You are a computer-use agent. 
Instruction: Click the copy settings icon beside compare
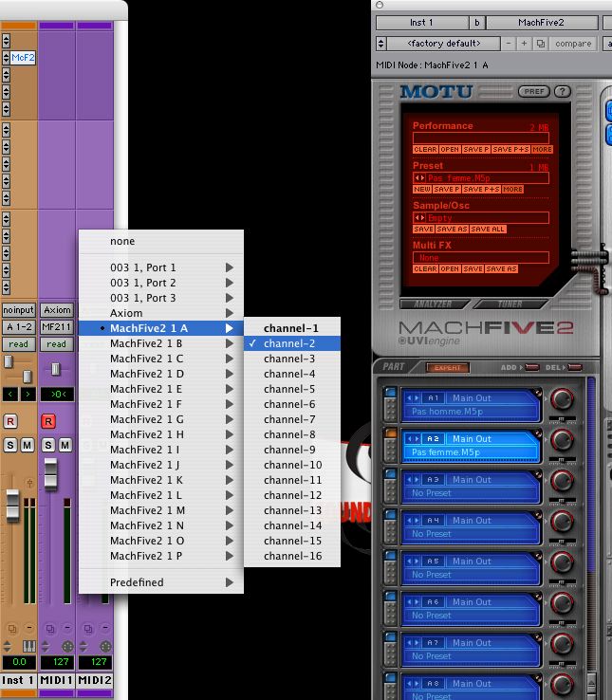(540, 44)
